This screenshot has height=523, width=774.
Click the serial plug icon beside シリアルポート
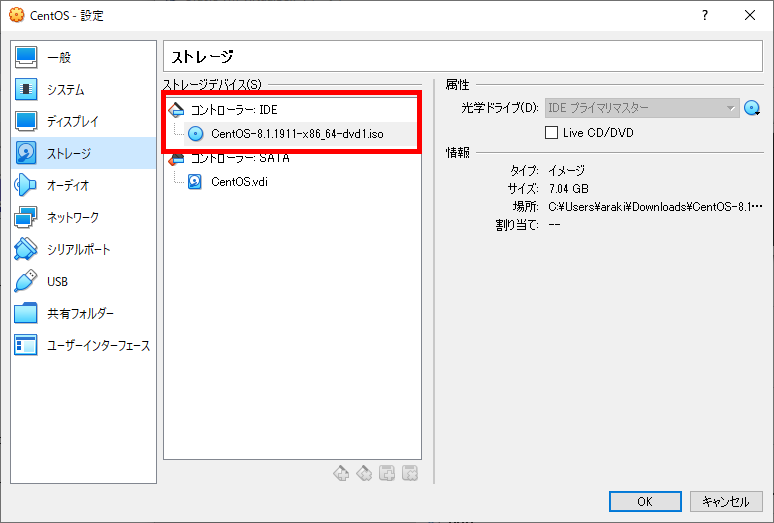coord(26,249)
